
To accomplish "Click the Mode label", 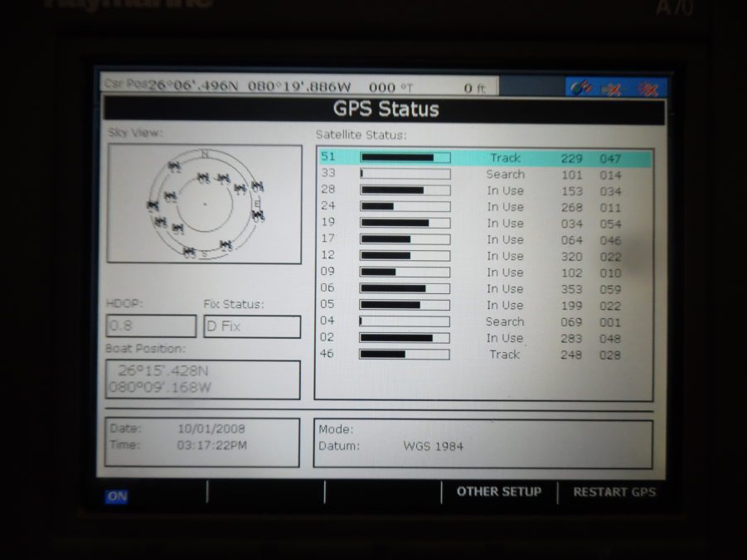I will click(x=336, y=429).
